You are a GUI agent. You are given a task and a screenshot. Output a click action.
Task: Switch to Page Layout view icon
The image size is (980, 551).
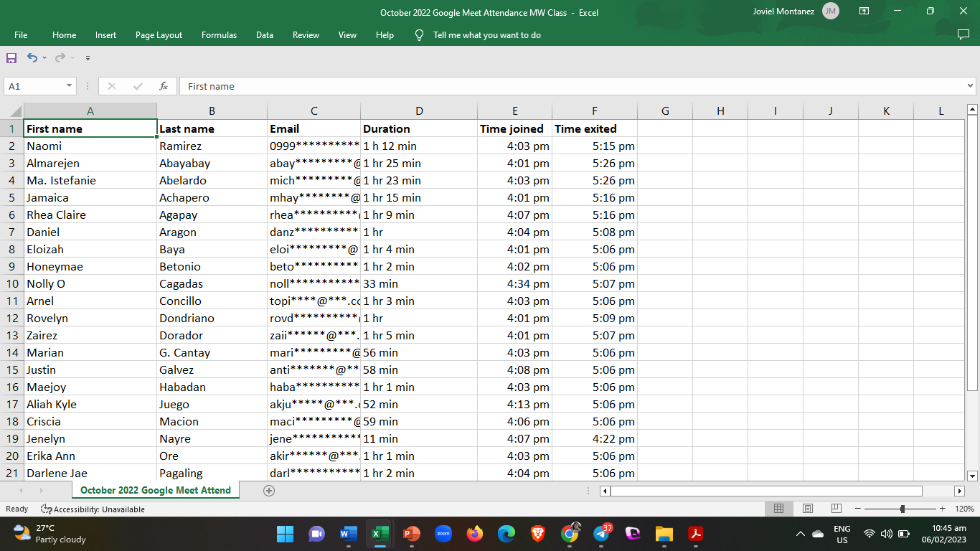[807, 509]
